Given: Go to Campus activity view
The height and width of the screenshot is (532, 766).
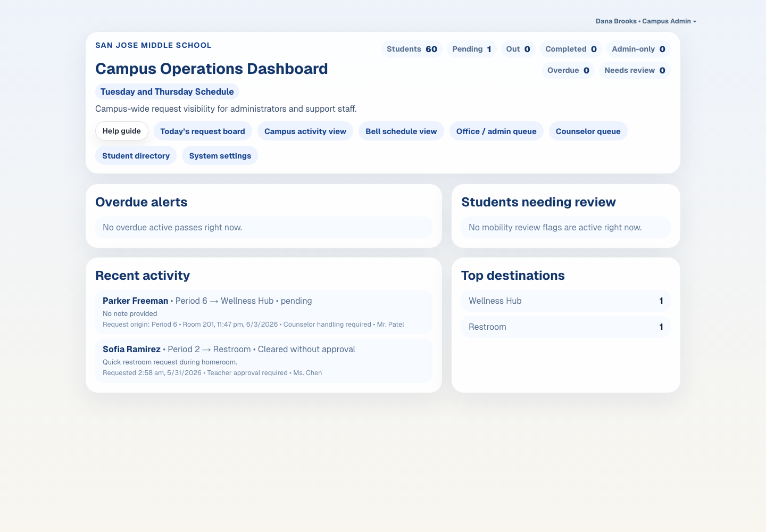Looking at the screenshot, I should coord(305,131).
